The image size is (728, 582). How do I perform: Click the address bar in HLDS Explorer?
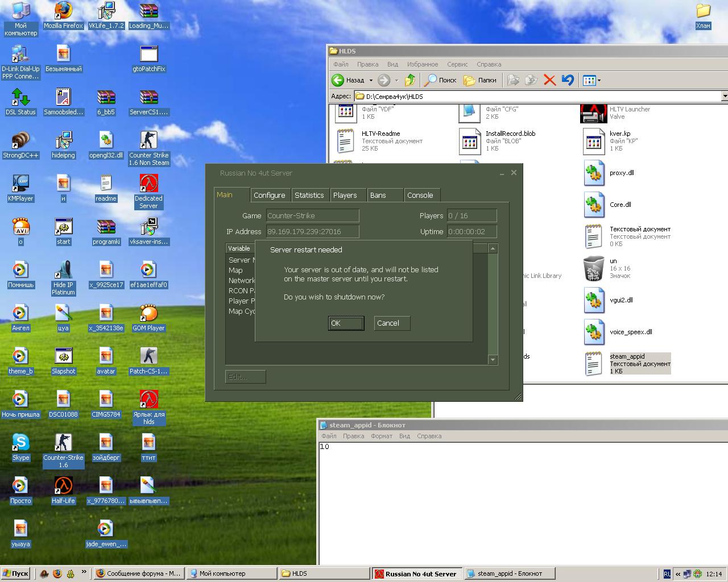540,96
